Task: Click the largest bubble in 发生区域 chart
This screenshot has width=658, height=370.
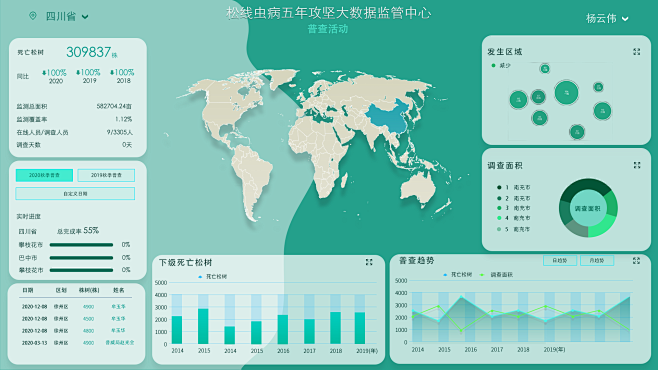Action: 566,92
